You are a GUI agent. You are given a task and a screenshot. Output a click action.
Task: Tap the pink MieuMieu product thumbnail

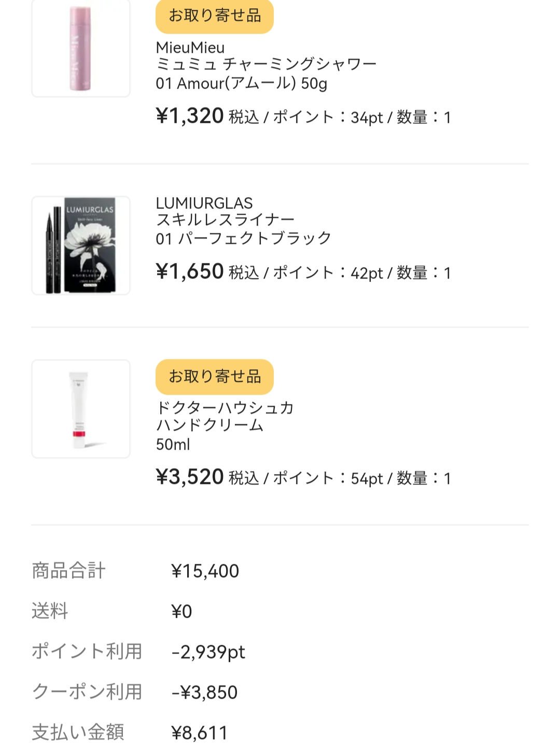tap(81, 49)
